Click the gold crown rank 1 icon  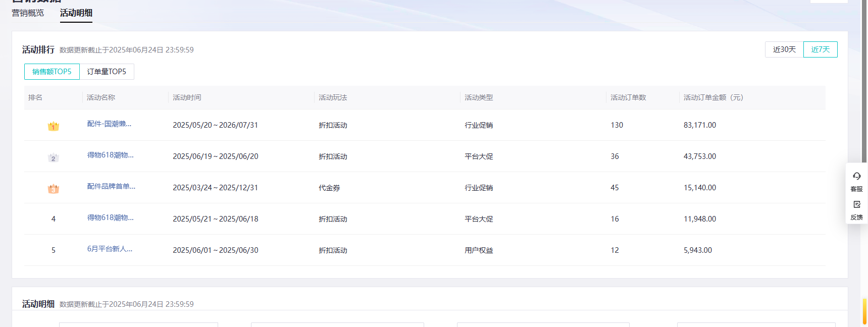54,126
